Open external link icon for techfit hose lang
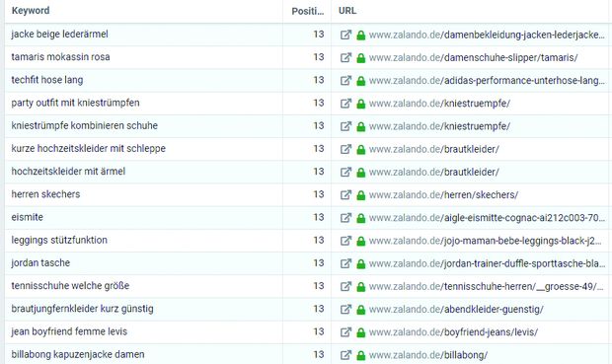This screenshot has width=612, height=364. tap(345, 80)
